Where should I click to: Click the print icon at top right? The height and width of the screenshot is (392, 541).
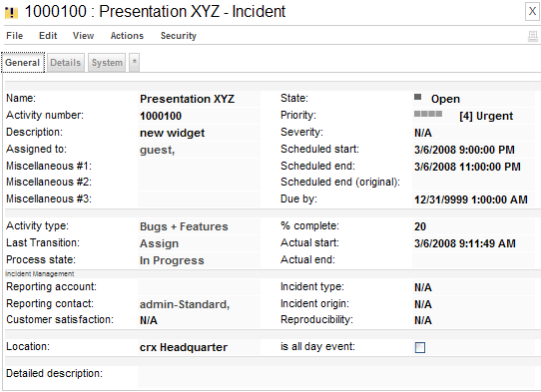(533, 36)
